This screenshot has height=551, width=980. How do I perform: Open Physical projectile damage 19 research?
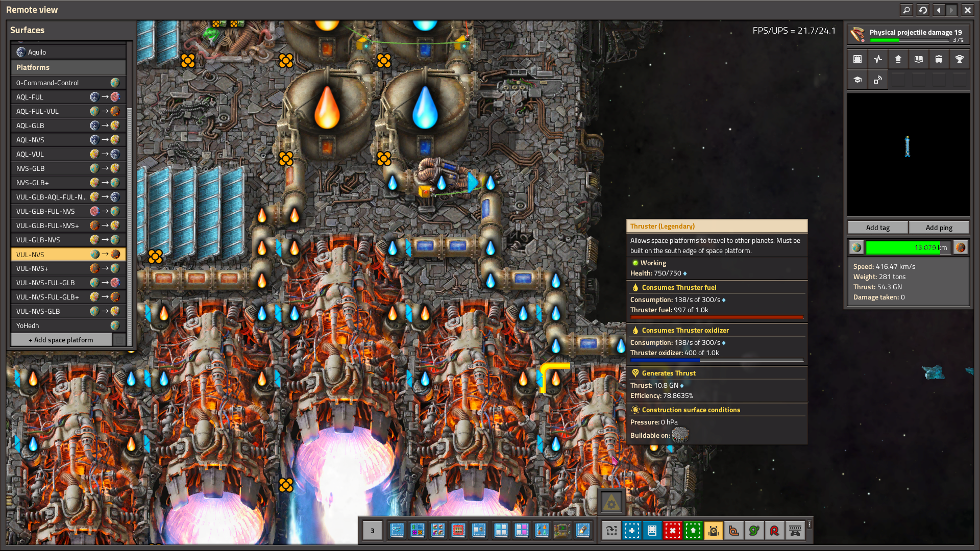pos(908,35)
